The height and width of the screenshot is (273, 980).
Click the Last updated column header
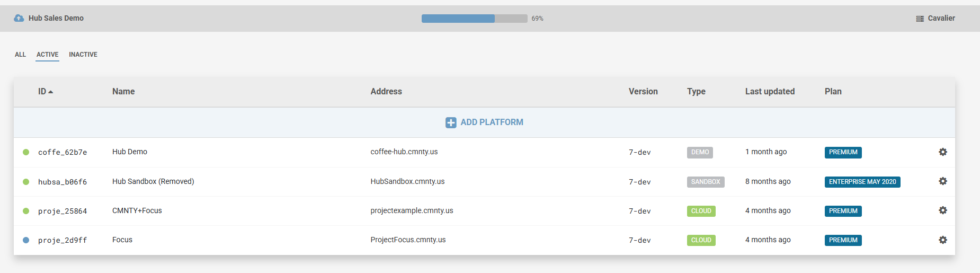pyautogui.click(x=770, y=91)
